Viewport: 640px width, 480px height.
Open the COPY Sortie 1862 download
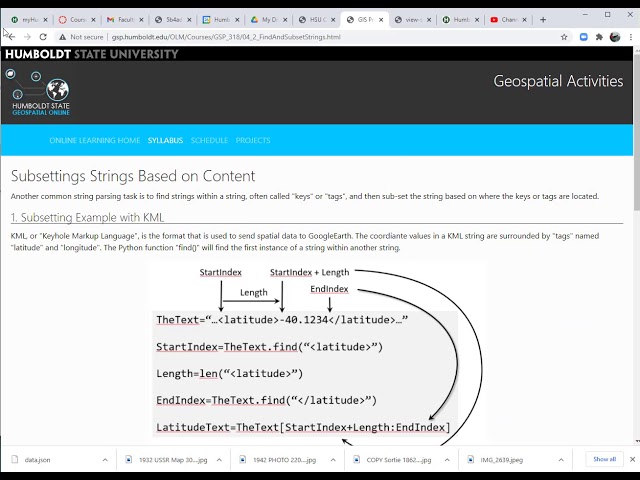pyautogui.click(x=399, y=460)
